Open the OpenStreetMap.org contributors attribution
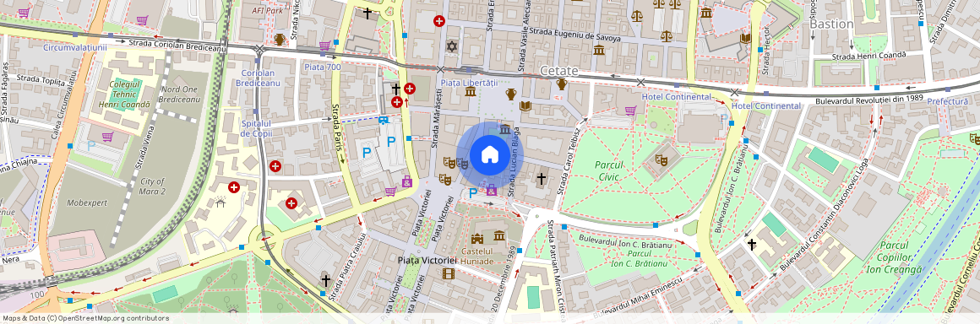Viewport: 980px width, 324px height. tap(115, 318)
